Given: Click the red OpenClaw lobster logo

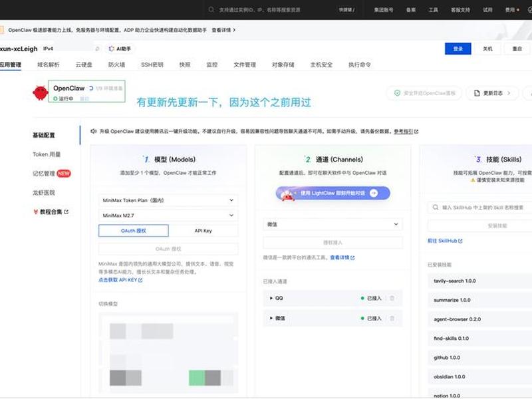Looking at the screenshot, I should point(41,92).
